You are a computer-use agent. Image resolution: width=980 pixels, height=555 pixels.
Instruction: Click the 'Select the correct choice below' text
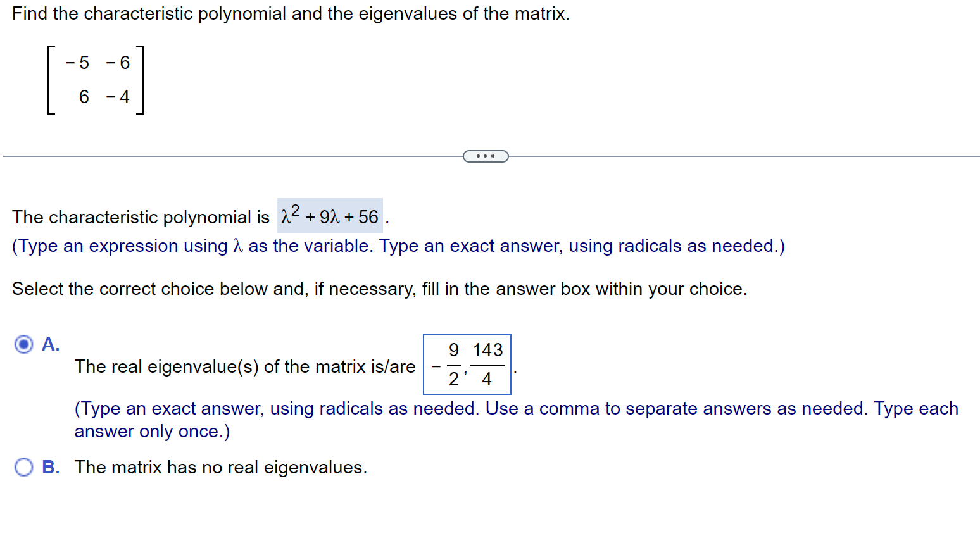380,289
